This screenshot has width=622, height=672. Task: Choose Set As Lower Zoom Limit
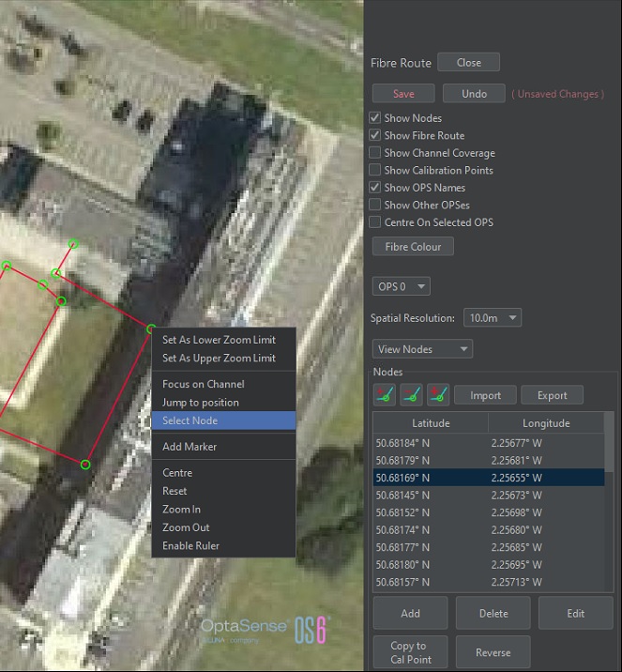223,340
